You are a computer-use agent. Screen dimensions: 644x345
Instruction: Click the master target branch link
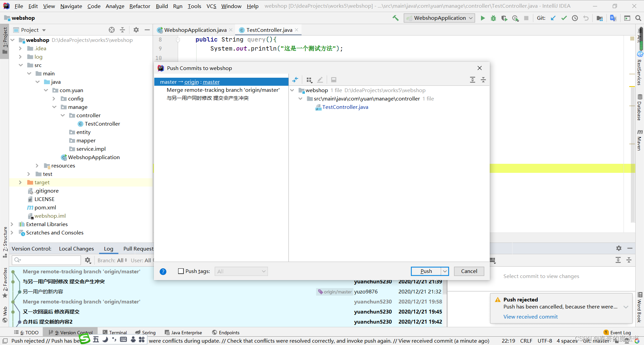[211, 82]
